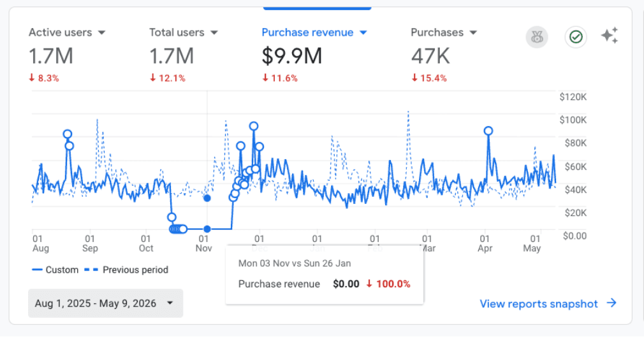Open the Active users metric dropdown

pyautogui.click(x=67, y=32)
